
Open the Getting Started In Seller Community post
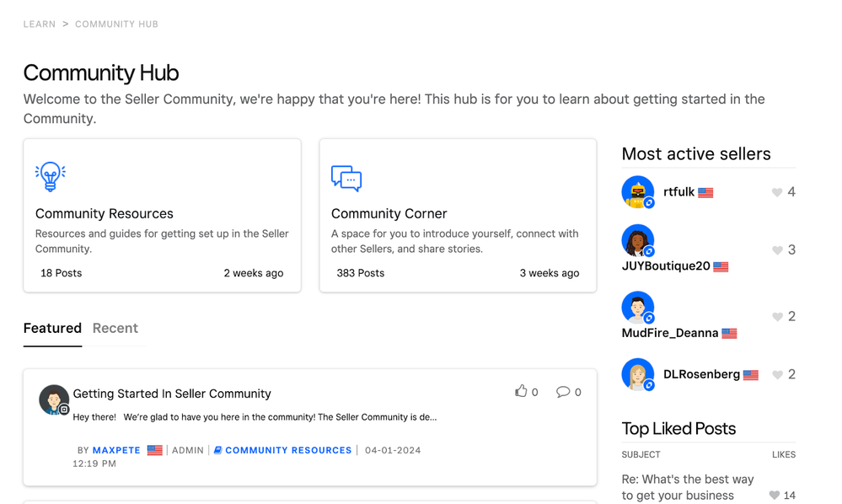(171, 393)
